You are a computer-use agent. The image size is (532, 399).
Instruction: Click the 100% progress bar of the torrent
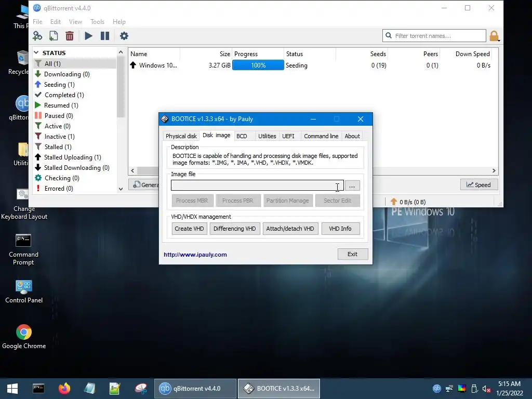[258, 65]
